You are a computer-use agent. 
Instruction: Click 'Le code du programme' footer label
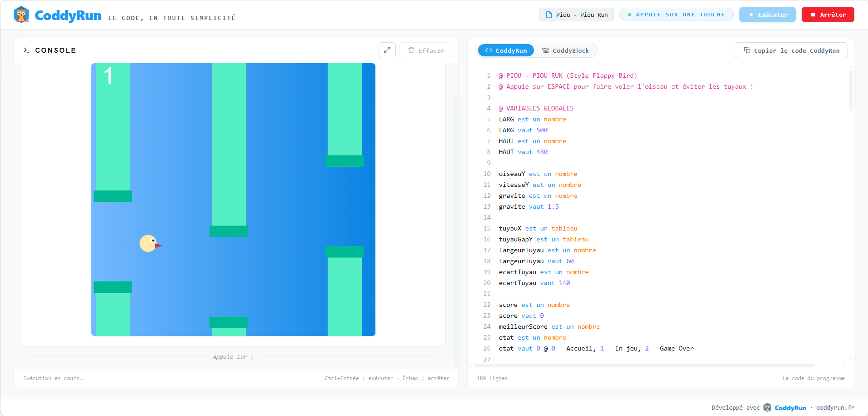pos(813,378)
